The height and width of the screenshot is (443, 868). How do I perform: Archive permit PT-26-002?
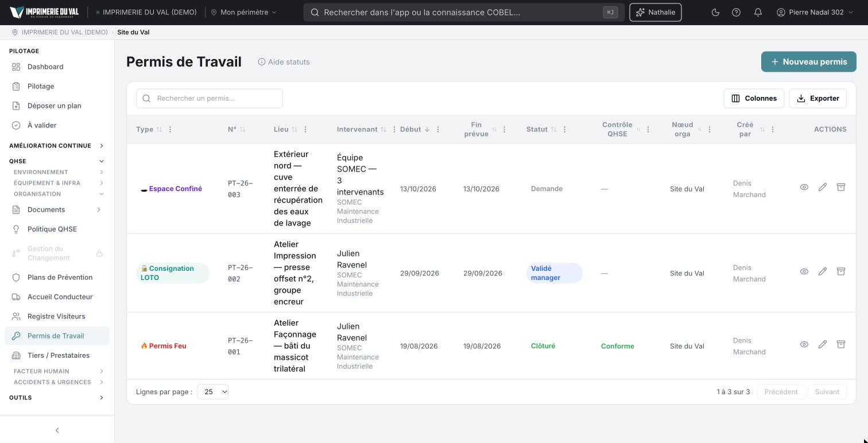pos(841,271)
